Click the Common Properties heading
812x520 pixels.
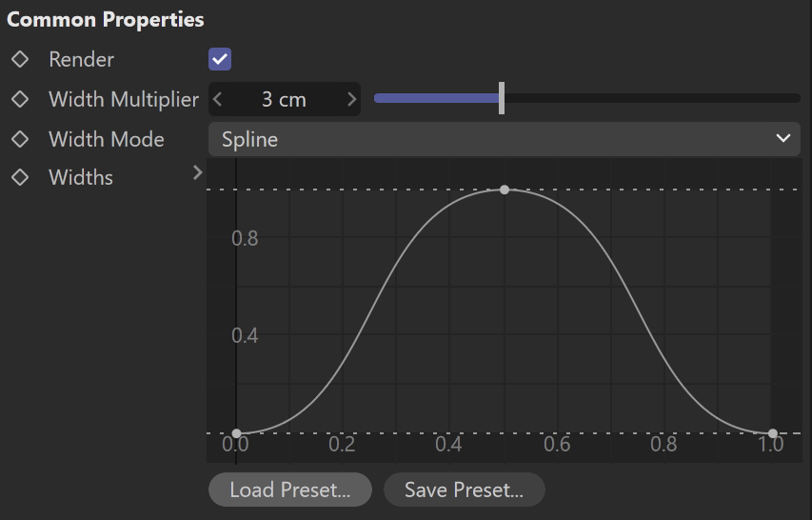click(105, 20)
